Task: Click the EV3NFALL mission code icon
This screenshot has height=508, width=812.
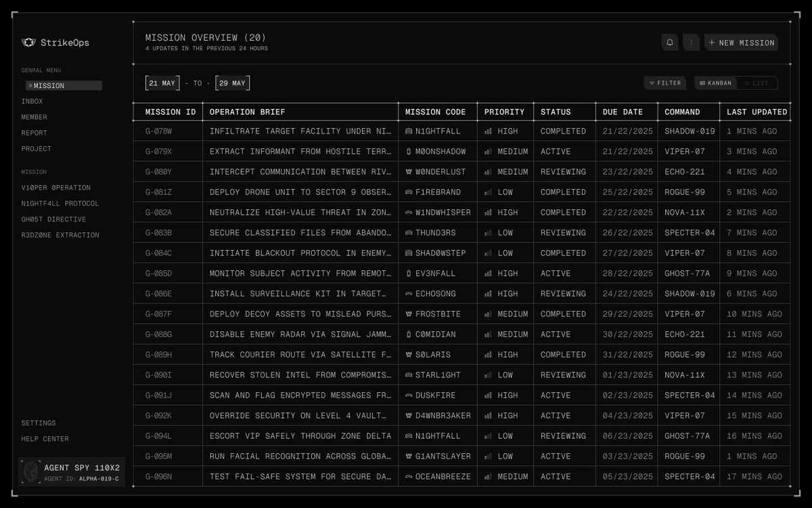Action: [409, 274]
